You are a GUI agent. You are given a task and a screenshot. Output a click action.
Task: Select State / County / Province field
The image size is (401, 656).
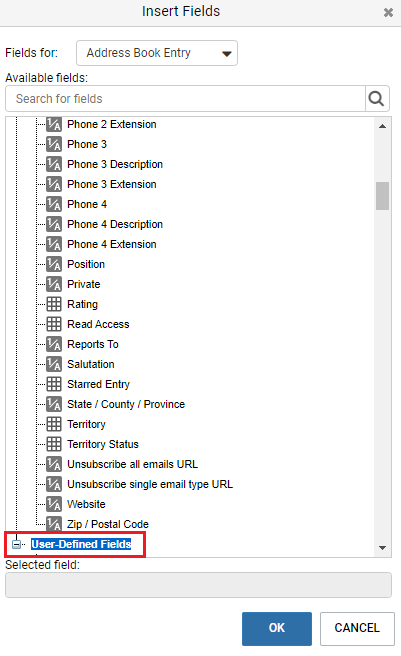coord(126,404)
